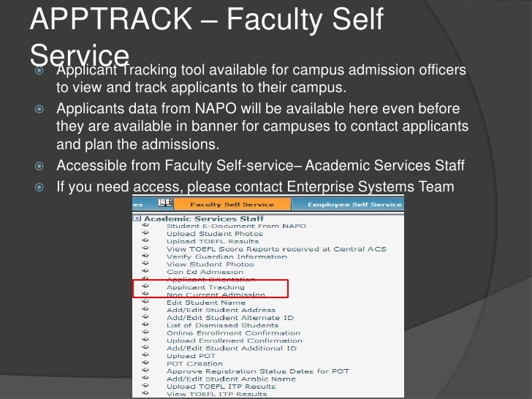532x399 pixels.
Task: Click arrow icon beside POT Creation
Action: pos(145,362)
